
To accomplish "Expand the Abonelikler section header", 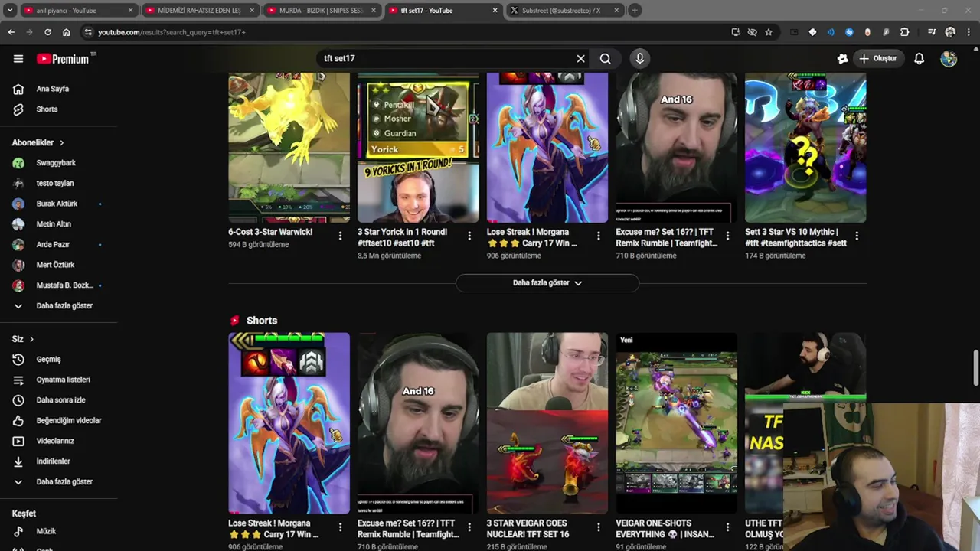I will 38,142.
